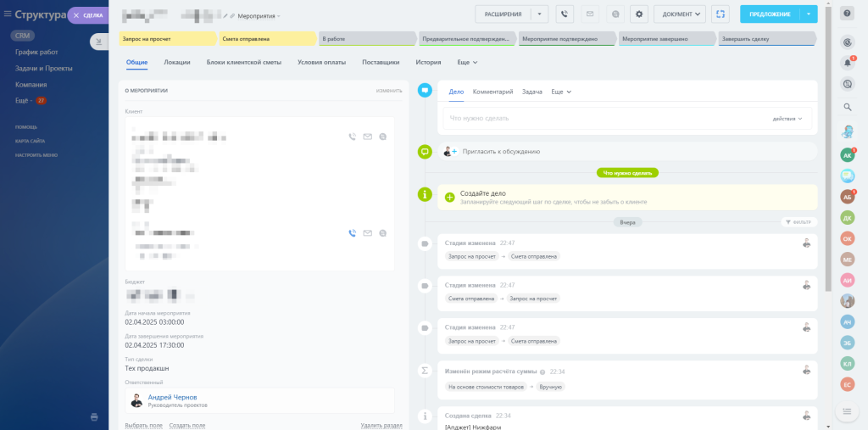Switch to the Локации tab
The width and height of the screenshot is (868, 430).
coord(177,62)
